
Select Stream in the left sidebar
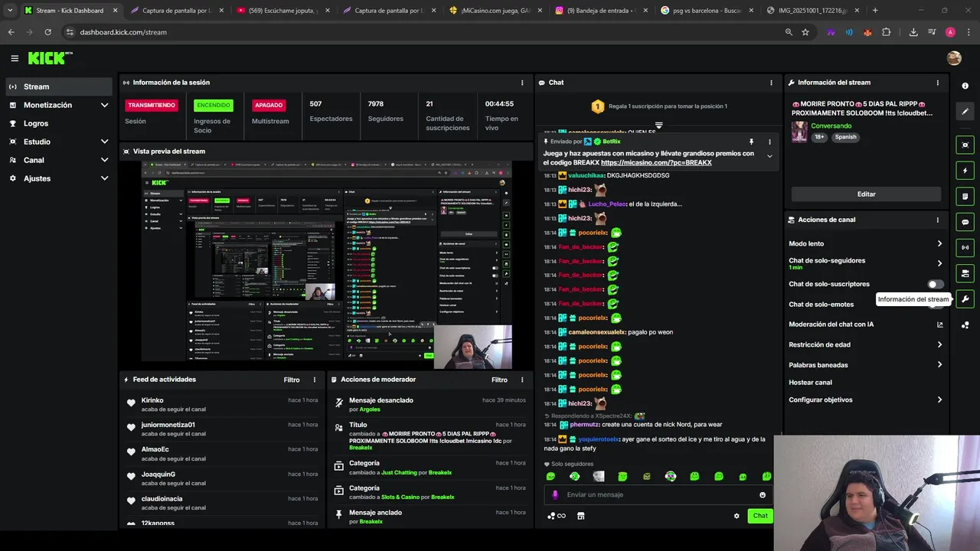point(59,86)
